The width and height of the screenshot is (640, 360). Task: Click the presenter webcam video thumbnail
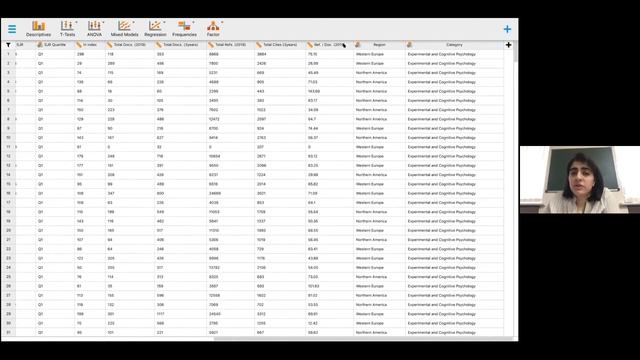(580, 180)
